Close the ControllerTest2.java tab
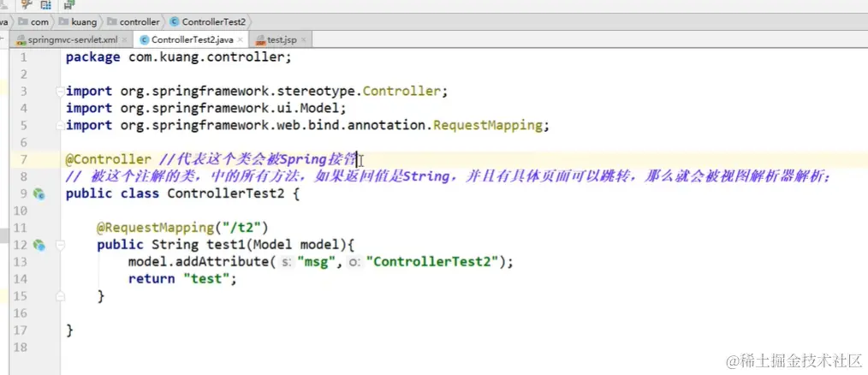 [x=240, y=40]
